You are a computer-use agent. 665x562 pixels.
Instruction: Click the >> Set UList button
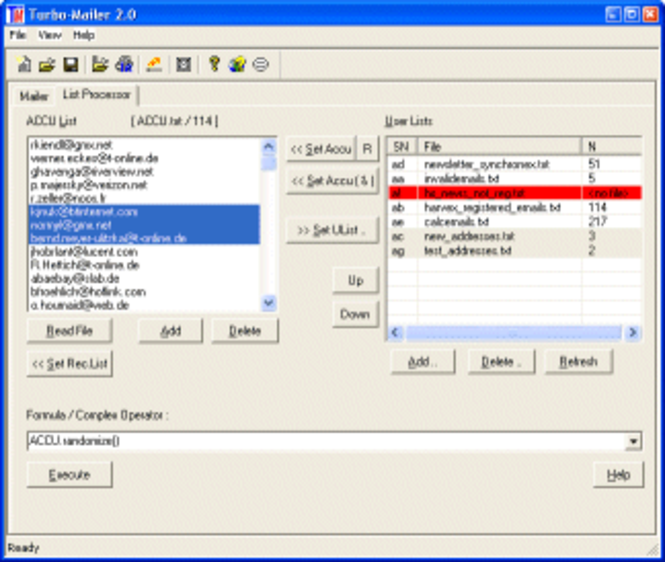coord(332,230)
